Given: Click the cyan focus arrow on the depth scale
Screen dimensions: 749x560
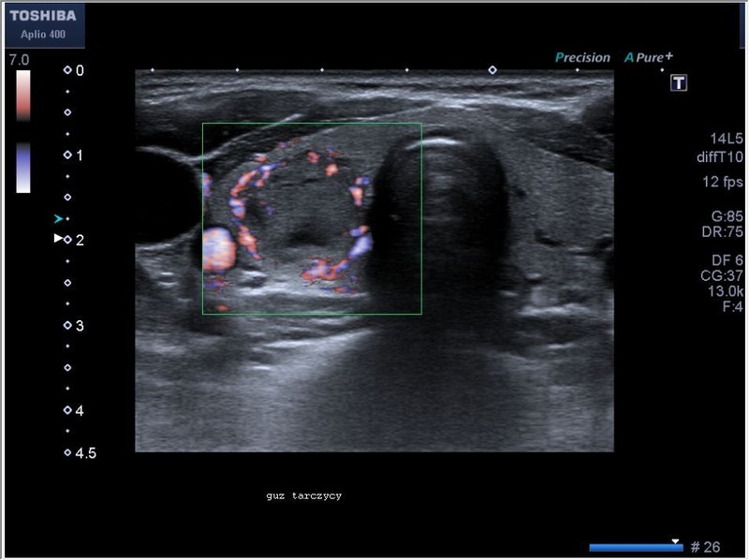Looking at the screenshot, I should click(58, 219).
